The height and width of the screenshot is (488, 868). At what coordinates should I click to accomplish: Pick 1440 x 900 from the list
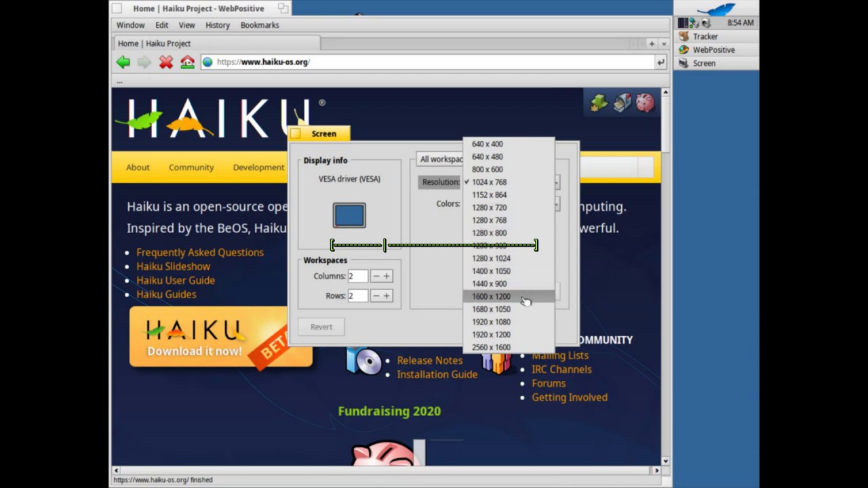509,284
